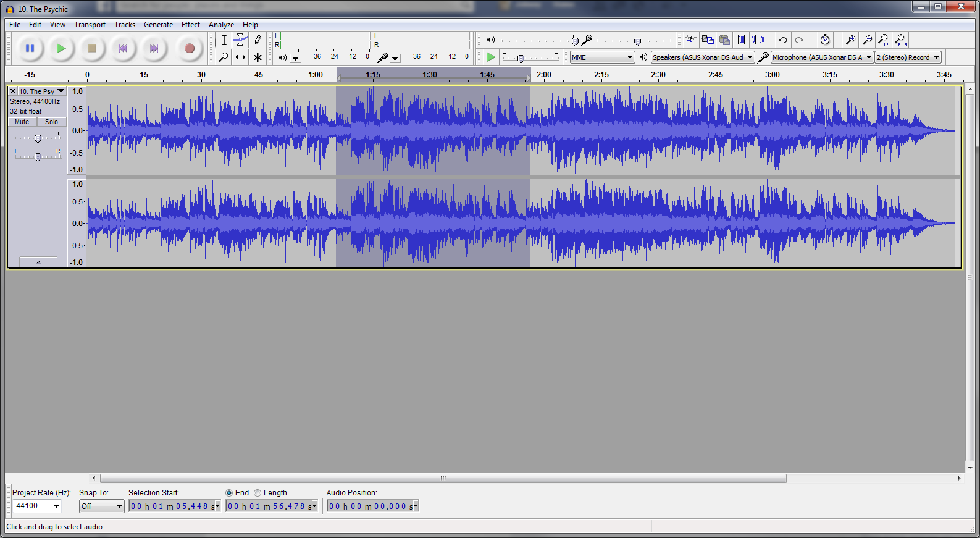Stop playback with the Stop button
Viewport: 980px width, 538px height.
tap(92, 48)
